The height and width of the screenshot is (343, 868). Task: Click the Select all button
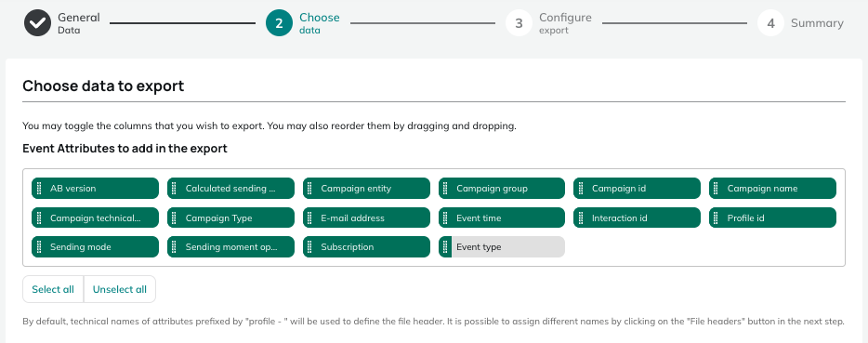(x=53, y=289)
